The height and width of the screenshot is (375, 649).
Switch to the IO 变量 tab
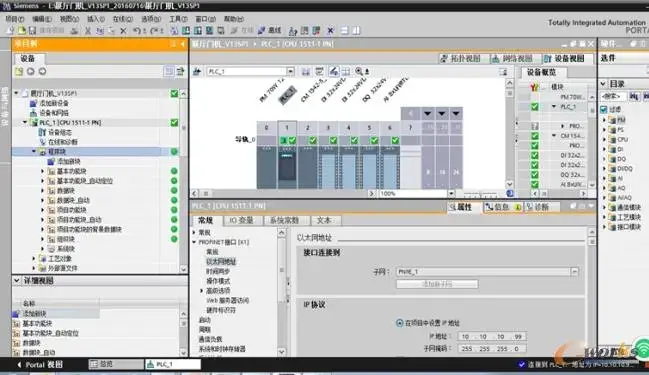241,220
